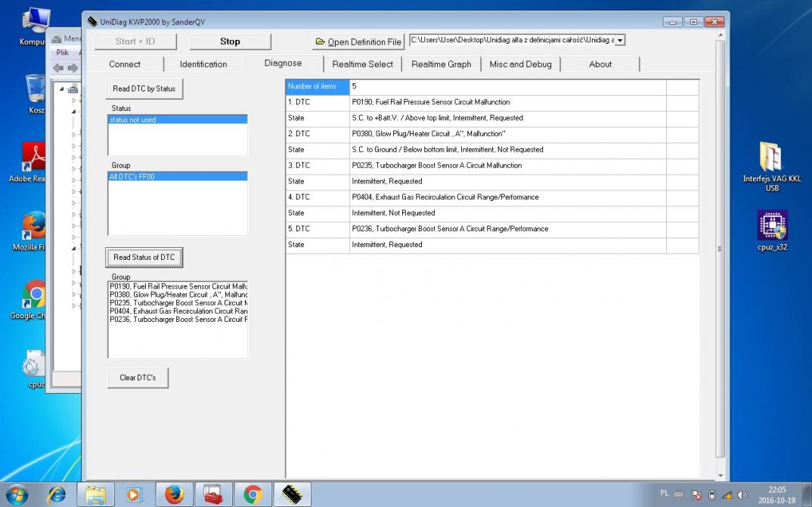
Task: Click the scrollbar up arrow at window top
Action: pyautogui.click(x=720, y=36)
